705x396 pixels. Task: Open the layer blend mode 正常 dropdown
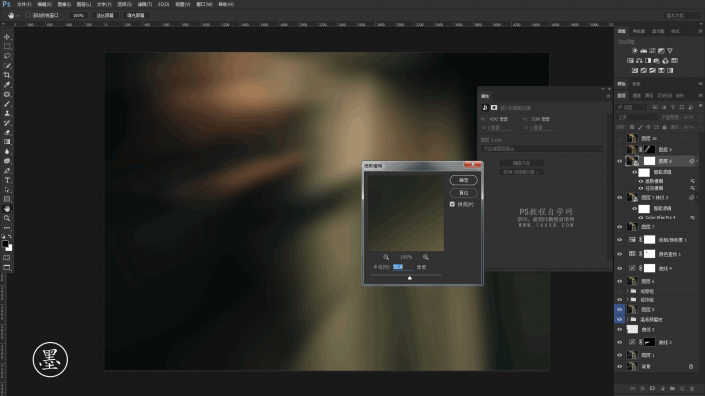(637, 117)
